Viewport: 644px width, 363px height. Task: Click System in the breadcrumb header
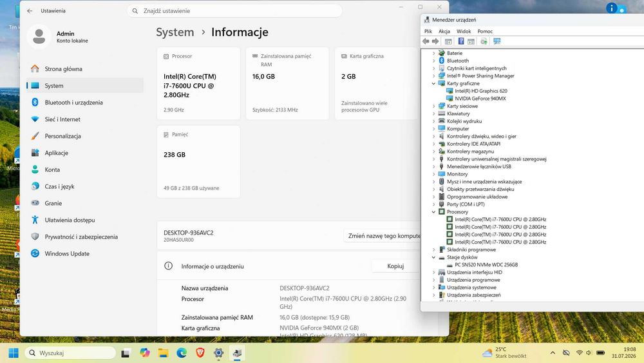(x=175, y=32)
